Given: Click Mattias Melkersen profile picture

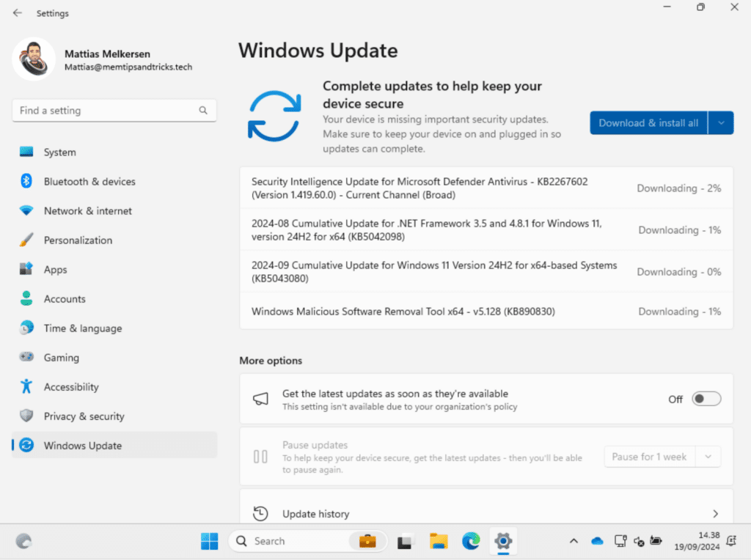Looking at the screenshot, I should click(x=34, y=59).
